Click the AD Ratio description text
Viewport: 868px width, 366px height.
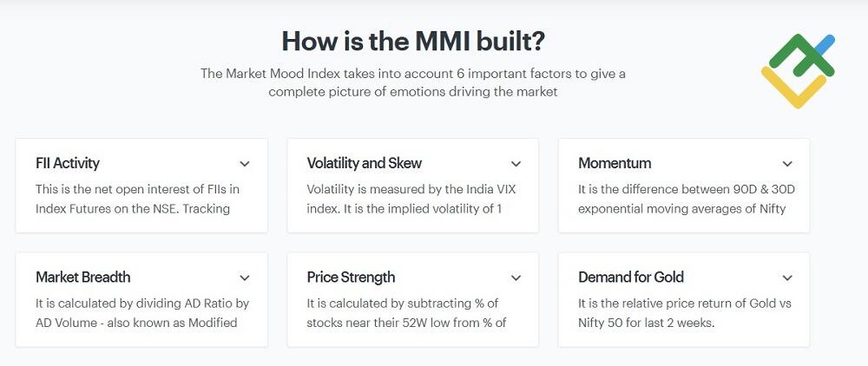(x=142, y=313)
